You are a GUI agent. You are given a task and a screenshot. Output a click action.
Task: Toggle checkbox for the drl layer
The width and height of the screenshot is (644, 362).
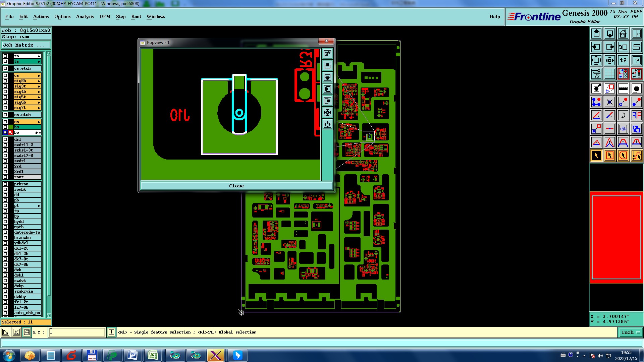click(5, 139)
